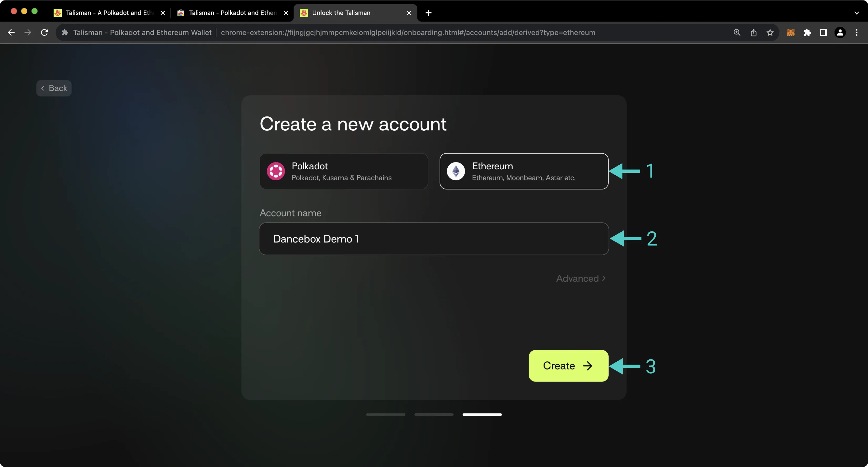The height and width of the screenshot is (467, 868).
Task: Click the Account name input field
Action: coord(434,239)
